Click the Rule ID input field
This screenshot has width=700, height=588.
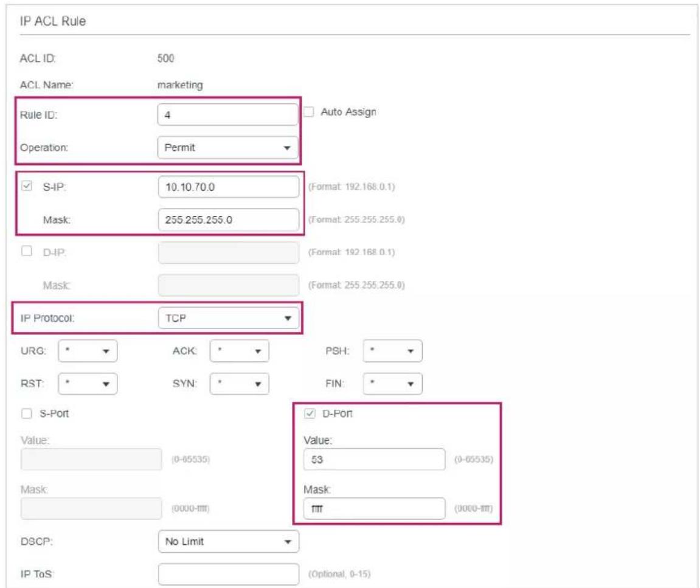coord(228,115)
